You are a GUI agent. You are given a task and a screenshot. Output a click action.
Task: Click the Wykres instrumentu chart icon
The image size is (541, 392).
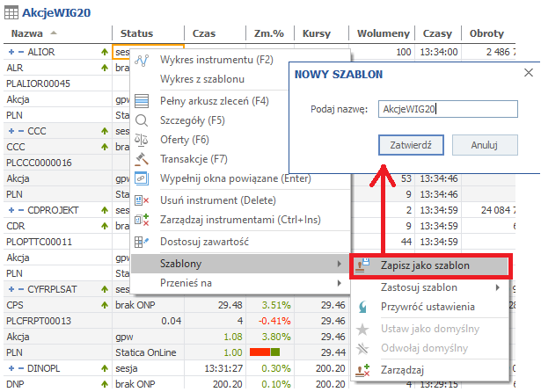(142, 61)
